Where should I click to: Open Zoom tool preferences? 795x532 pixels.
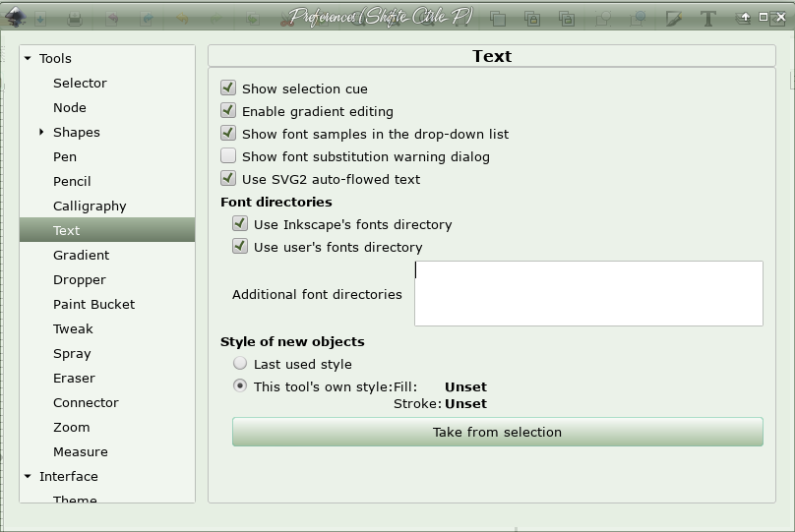72,427
